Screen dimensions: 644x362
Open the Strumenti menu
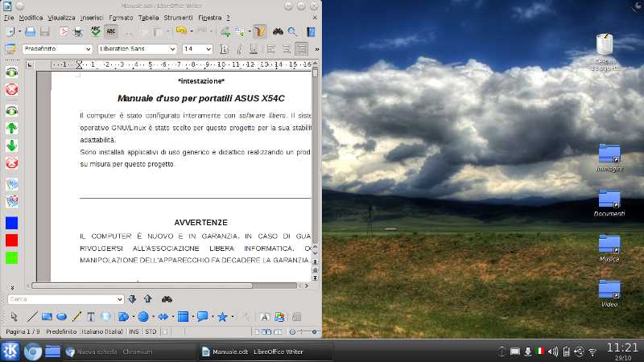pyautogui.click(x=178, y=18)
